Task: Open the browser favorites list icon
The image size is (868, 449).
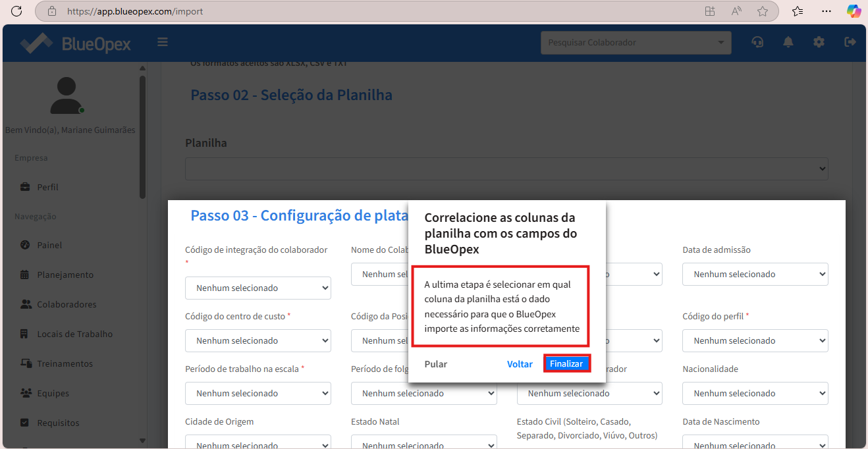Action: pos(798,11)
